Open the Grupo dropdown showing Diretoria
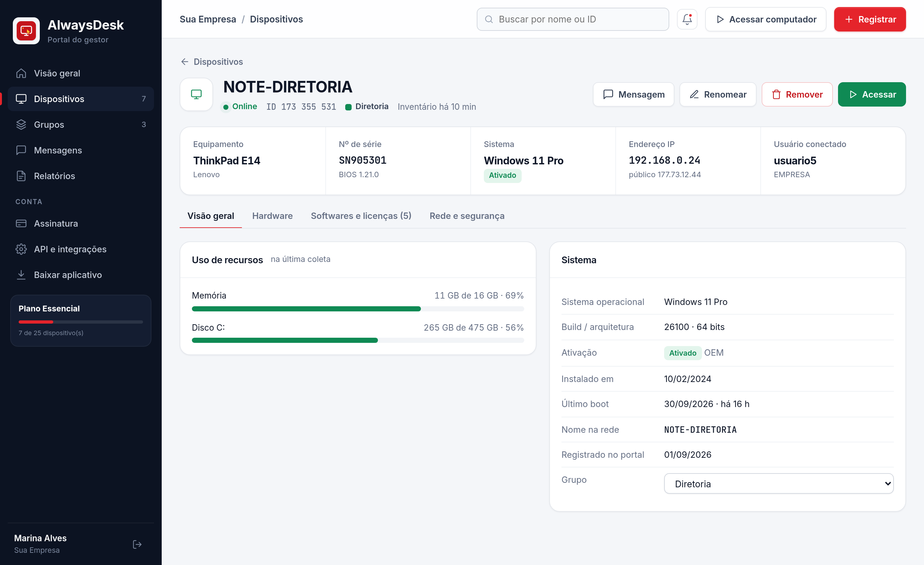Screen dimensions: 924x565 click(x=778, y=483)
